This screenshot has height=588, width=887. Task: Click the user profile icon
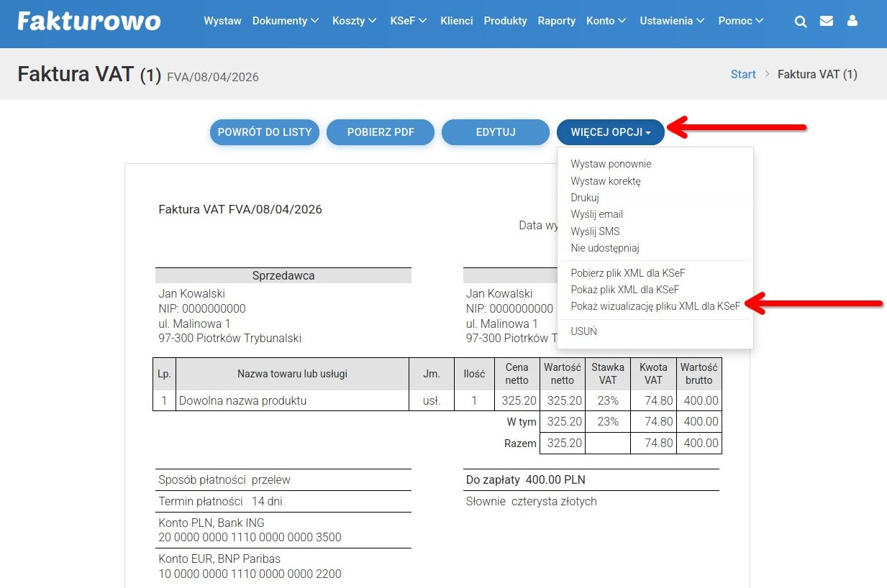pos(852,22)
